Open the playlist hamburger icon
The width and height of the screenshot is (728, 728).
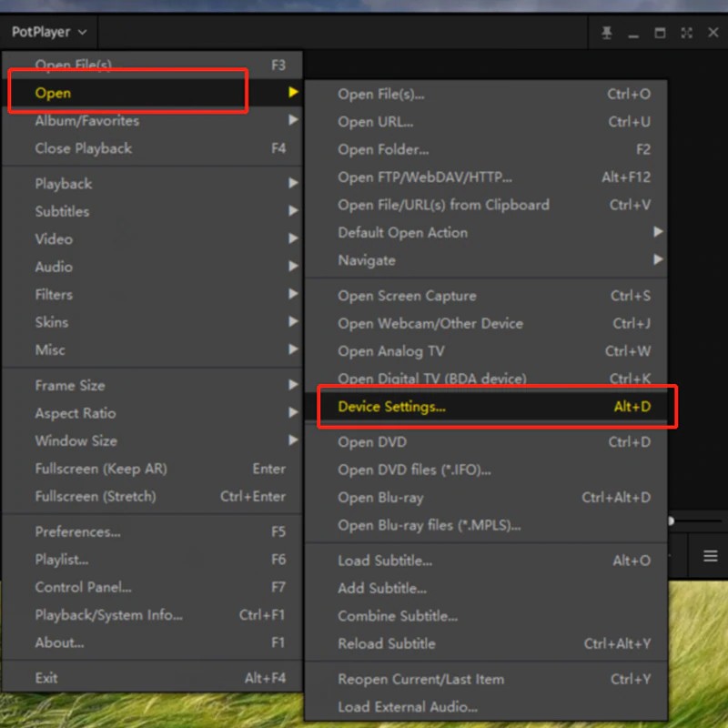(710, 556)
